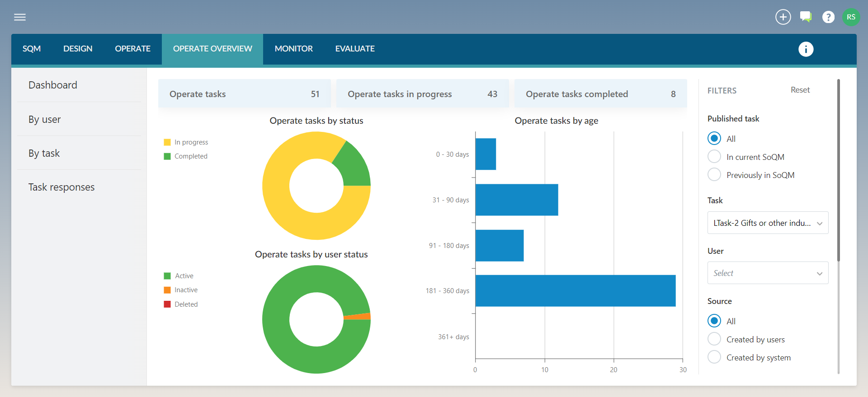Click the 181 - 360 days bar

pos(575,291)
